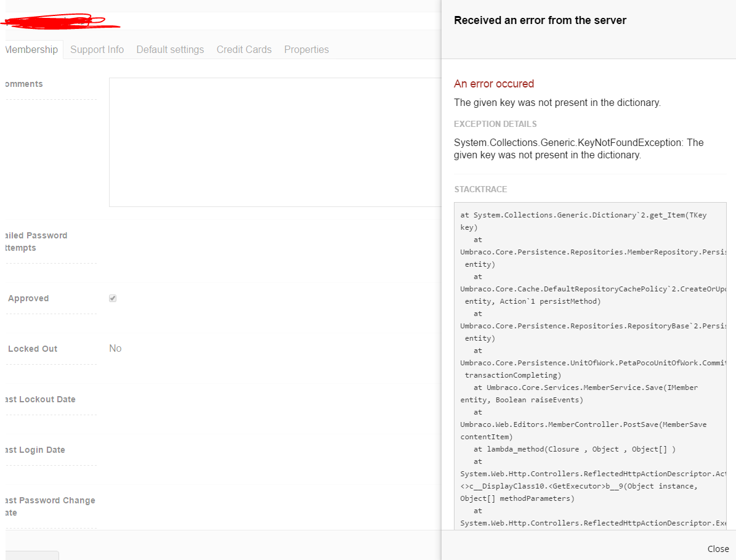Click the Last Login Date label
Screen dimensions: 736x560
[34, 450]
